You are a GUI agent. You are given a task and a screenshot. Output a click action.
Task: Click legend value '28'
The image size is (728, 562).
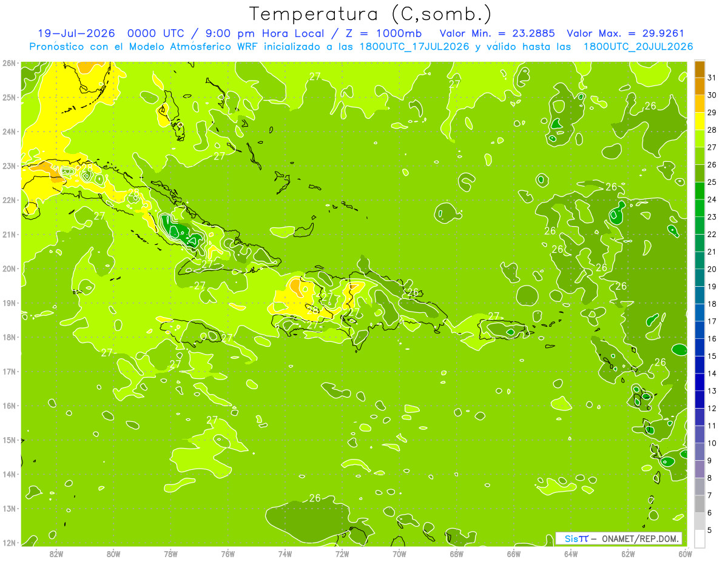(x=712, y=130)
